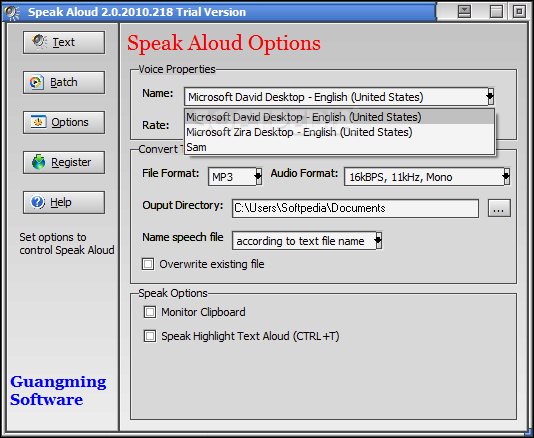Click the question mark Help icon

tap(37, 202)
